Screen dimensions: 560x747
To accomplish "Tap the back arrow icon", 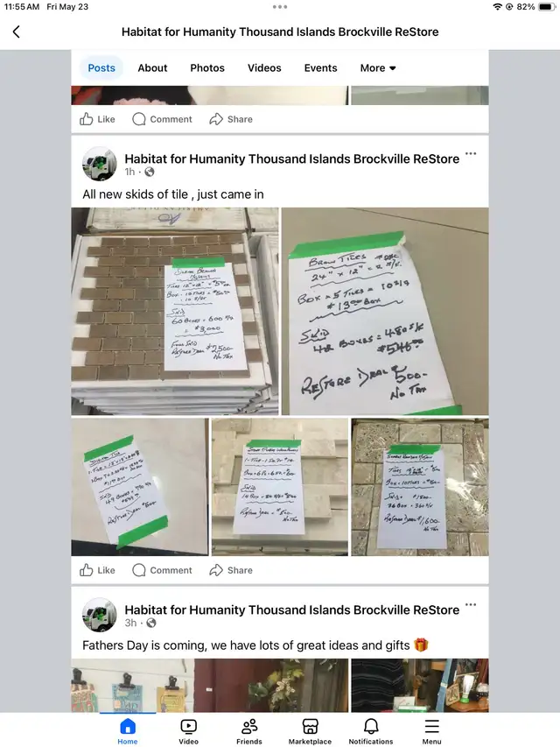I will pos(17,32).
